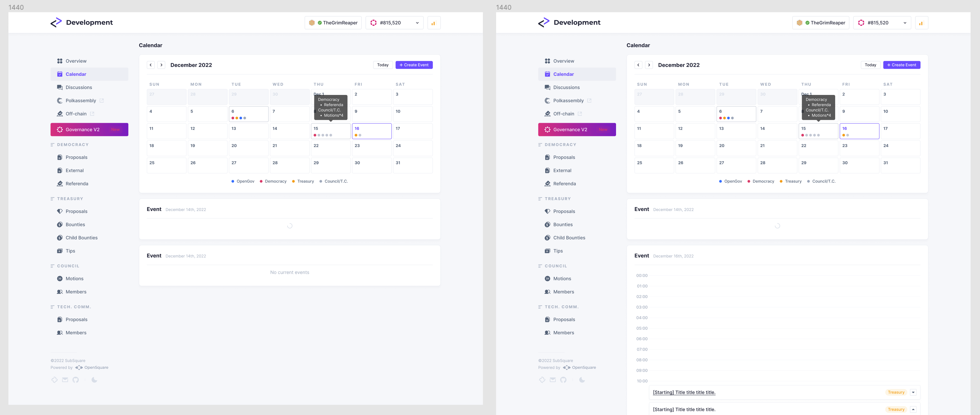Open the #815,520 block number dropdown
The height and width of the screenshot is (415, 980).
(394, 22)
